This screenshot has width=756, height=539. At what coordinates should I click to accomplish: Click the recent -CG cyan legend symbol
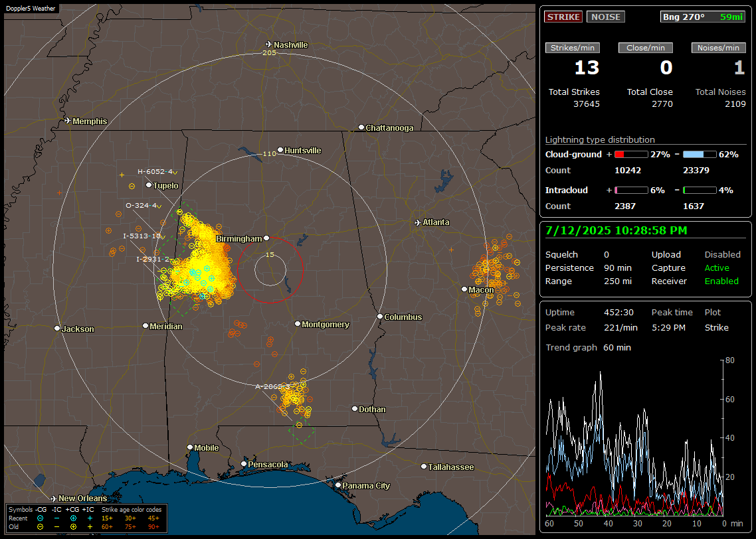(40, 518)
